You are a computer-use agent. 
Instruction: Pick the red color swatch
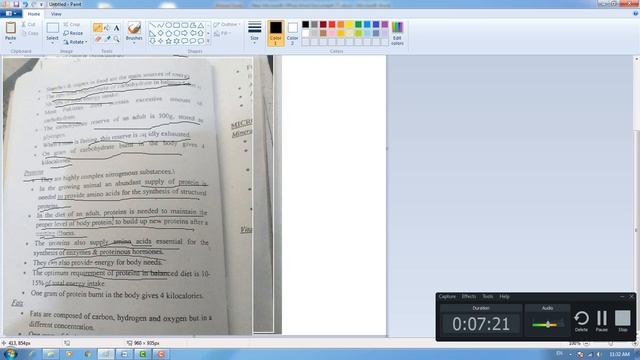(x=332, y=24)
